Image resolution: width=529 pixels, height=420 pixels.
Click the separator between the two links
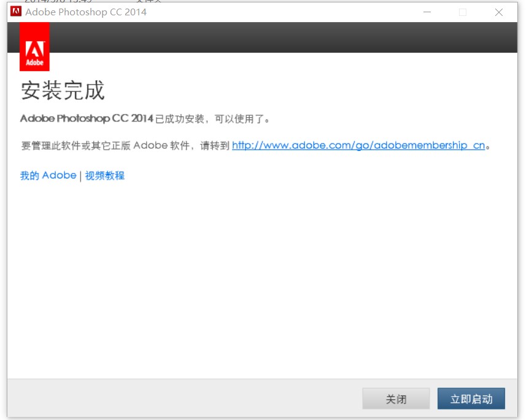click(80, 176)
